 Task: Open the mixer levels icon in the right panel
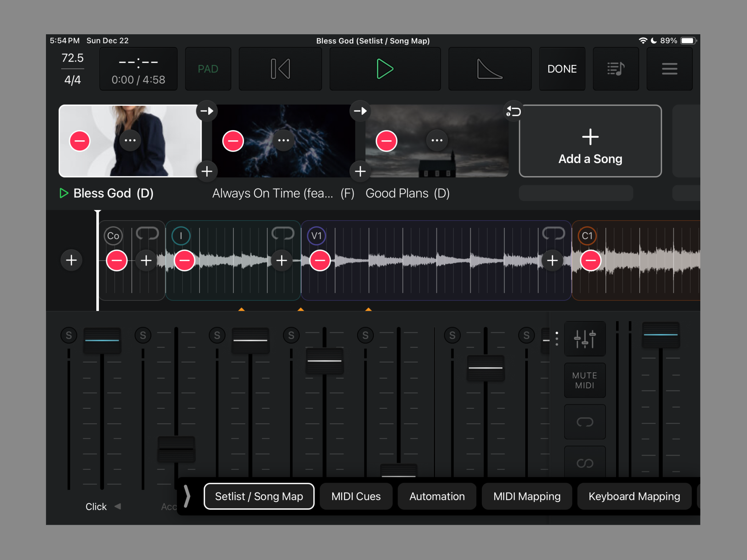coord(585,338)
